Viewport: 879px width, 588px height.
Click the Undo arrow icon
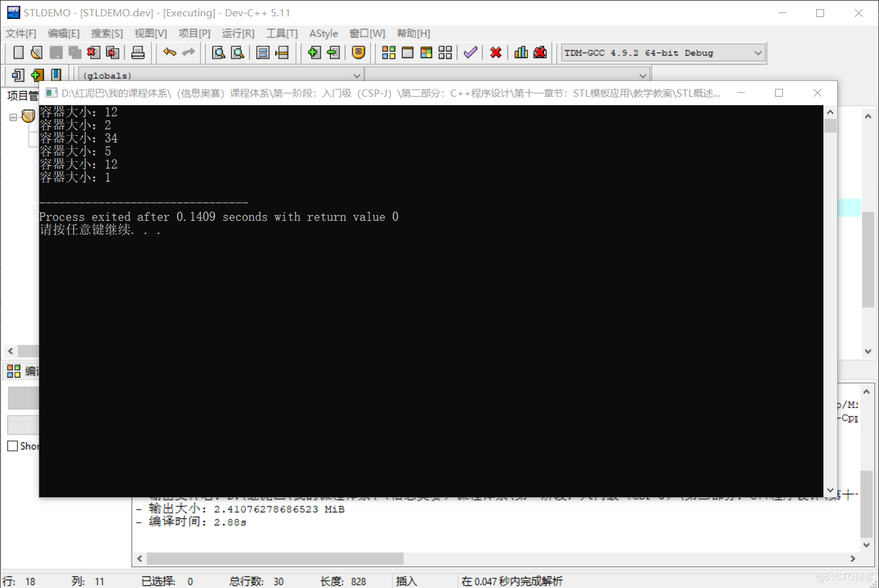[170, 52]
